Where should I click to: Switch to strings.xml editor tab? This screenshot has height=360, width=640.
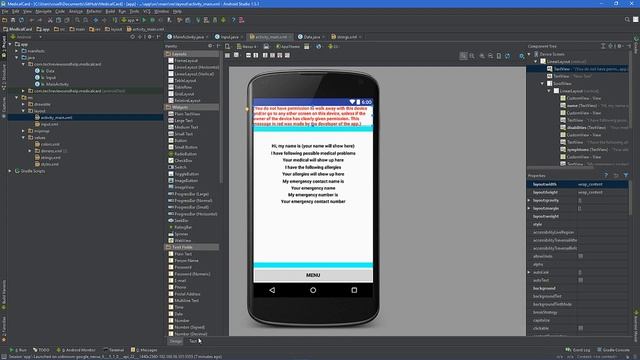[x=346, y=37]
